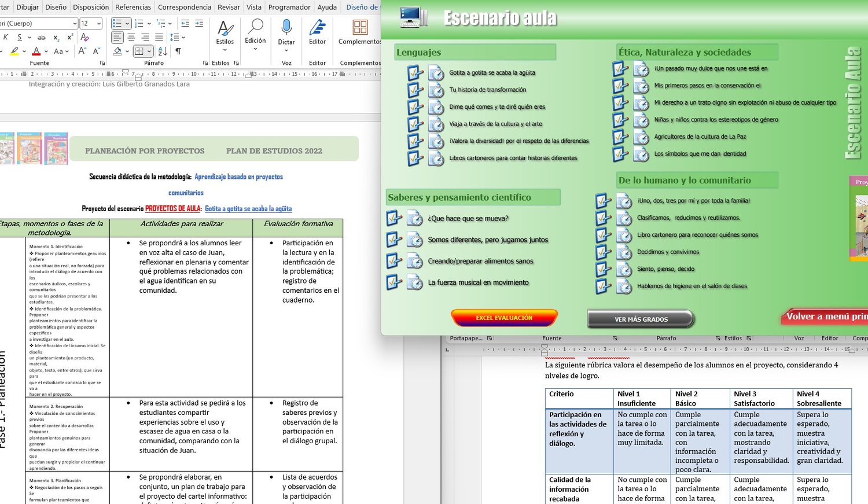Click the Dictar microphone icon

[286, 28]
